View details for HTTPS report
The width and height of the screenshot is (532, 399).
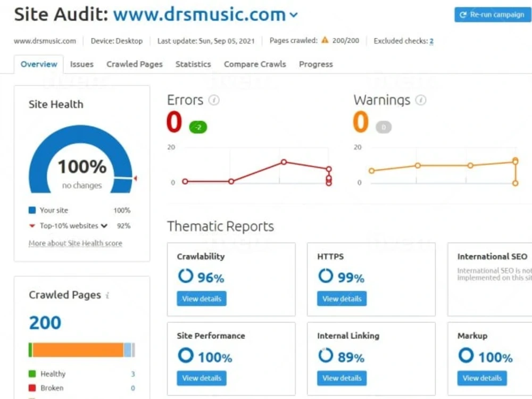342,298
